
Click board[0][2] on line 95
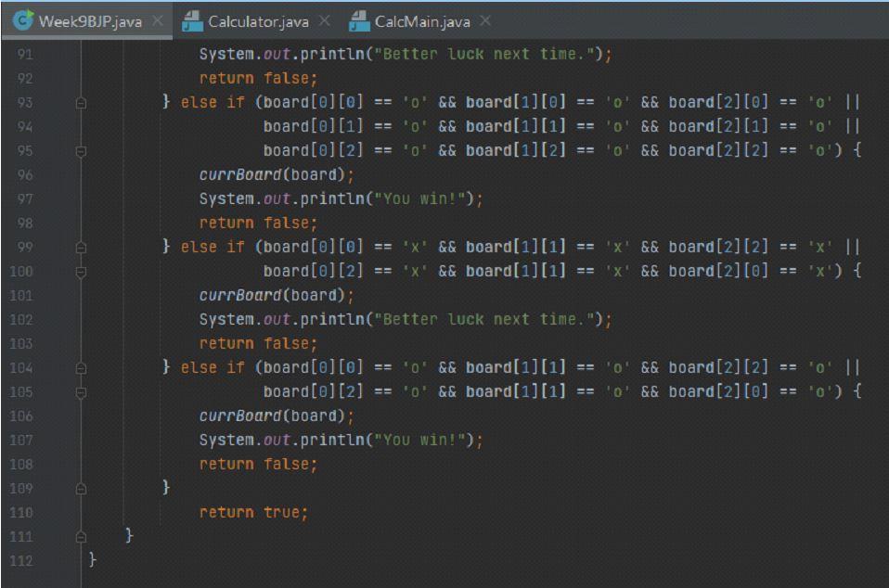[313, 150]
